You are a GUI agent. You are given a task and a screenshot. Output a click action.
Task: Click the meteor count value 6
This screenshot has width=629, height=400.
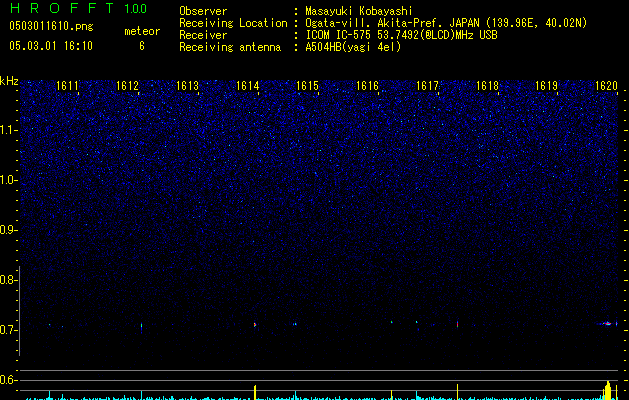[141, 46]
